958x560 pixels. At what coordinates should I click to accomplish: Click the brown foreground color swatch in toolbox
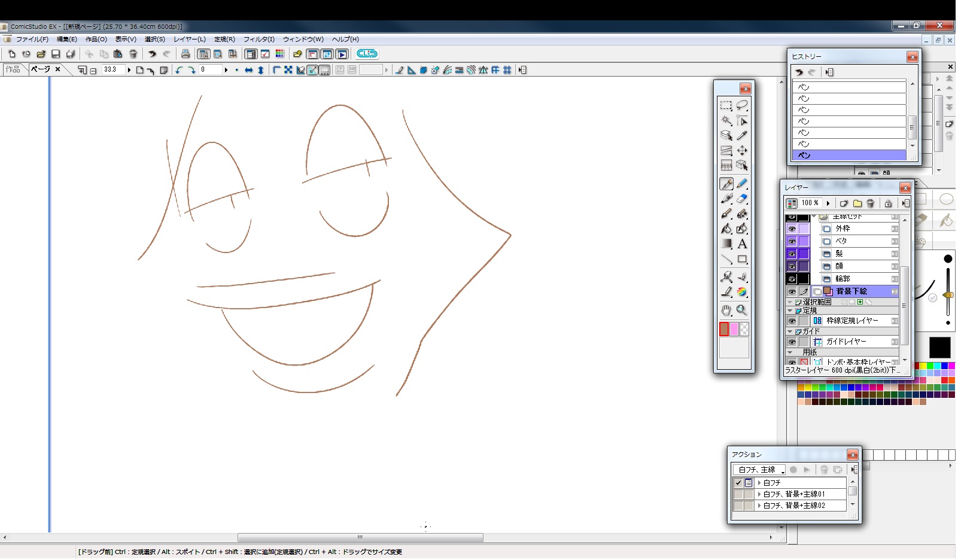click(x=724, y=329)
